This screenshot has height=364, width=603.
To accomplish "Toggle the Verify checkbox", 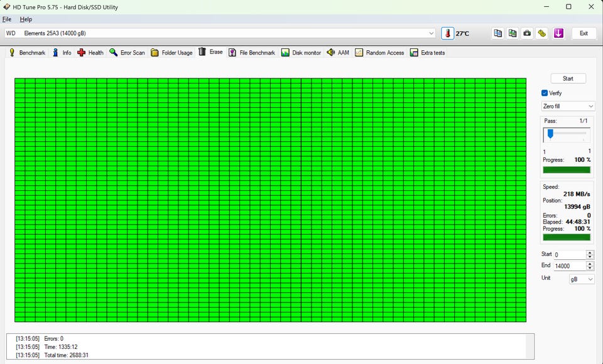I will 545,93.
